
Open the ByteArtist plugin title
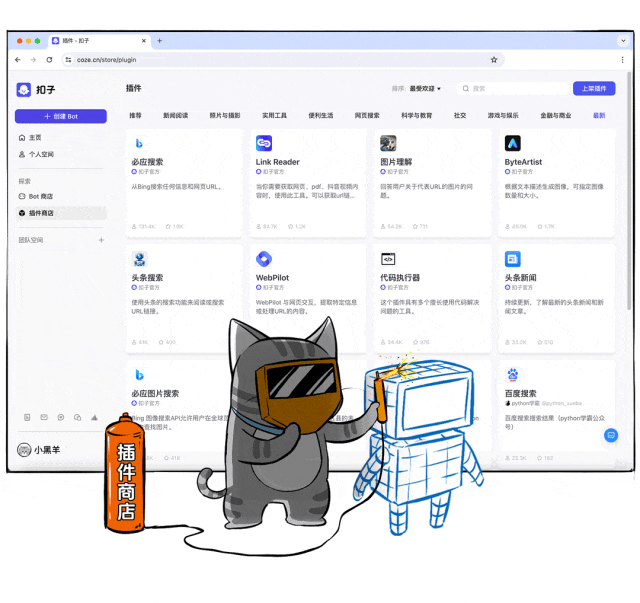[x=523, y=162]
